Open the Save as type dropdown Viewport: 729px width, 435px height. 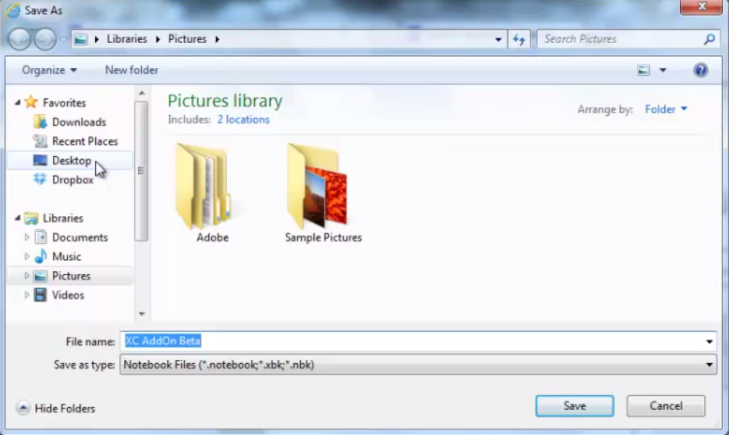(709, 365)
